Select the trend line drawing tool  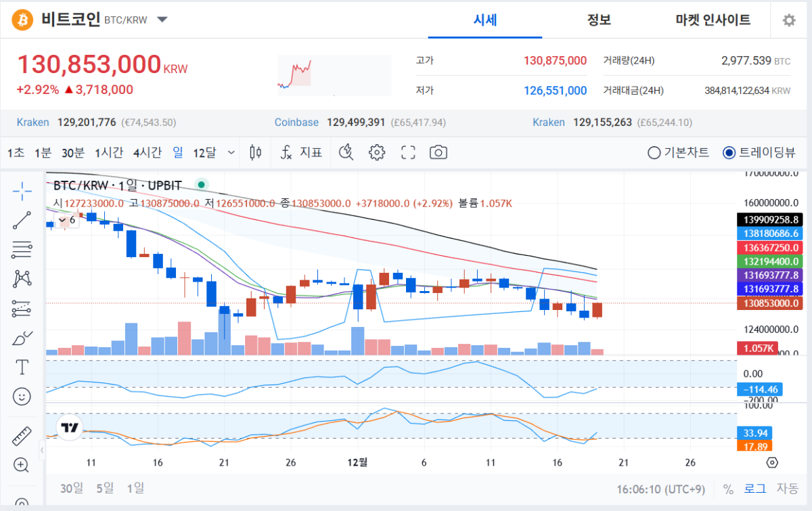click(22, 220)
